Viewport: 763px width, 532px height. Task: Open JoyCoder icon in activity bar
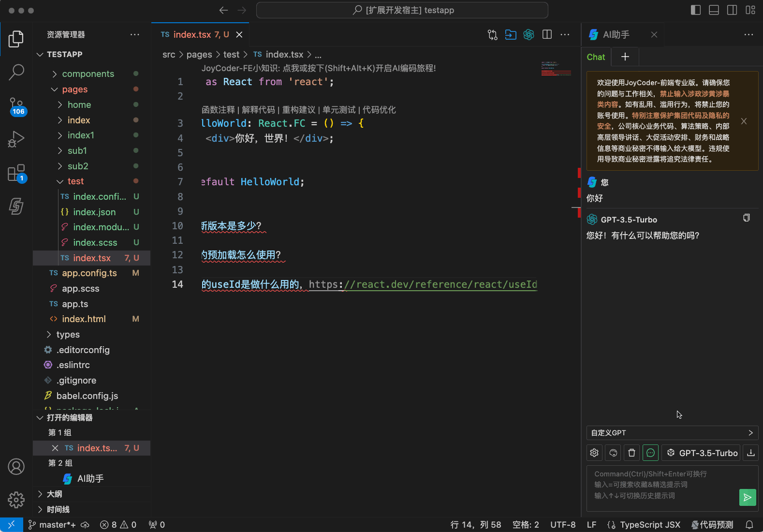[16, 206]
